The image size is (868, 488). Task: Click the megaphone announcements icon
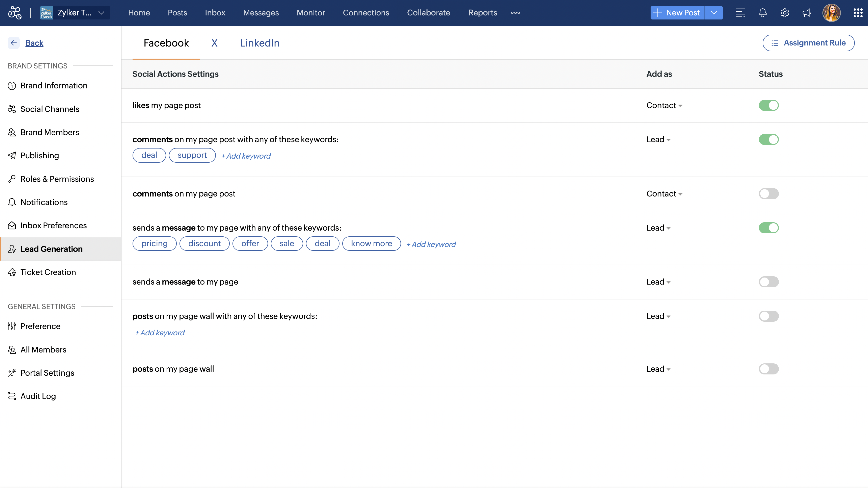[807, 13]
